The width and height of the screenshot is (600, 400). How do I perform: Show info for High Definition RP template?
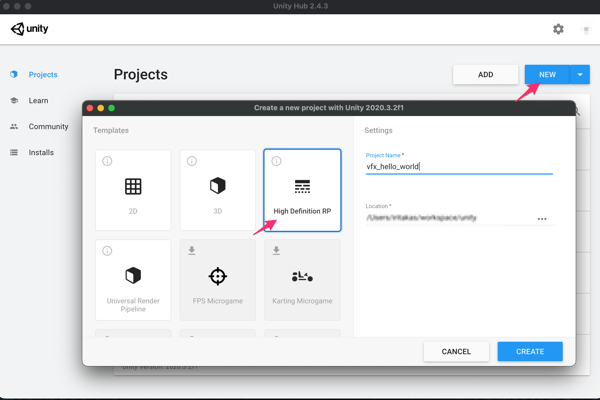[x=276, y=161]
